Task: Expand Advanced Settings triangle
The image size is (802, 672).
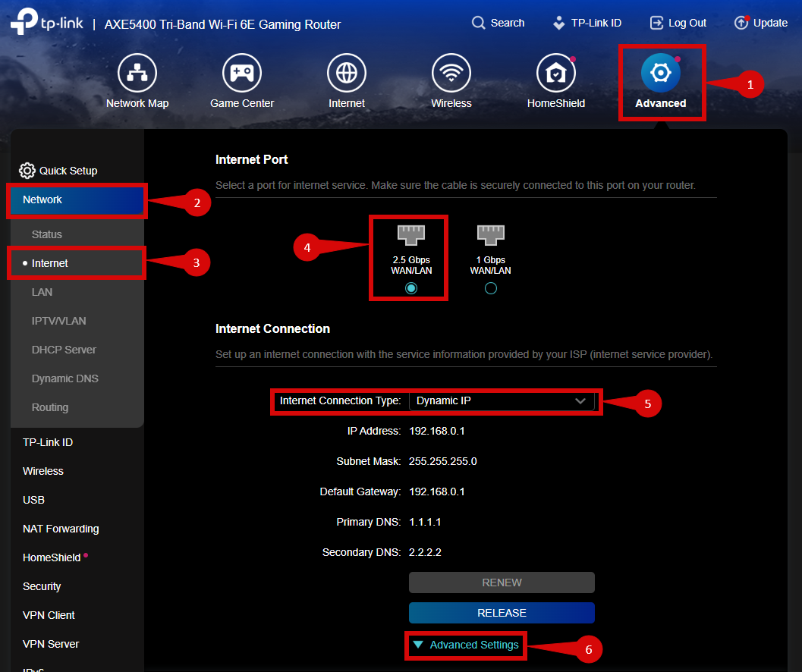Action: [x=418, y=645]
